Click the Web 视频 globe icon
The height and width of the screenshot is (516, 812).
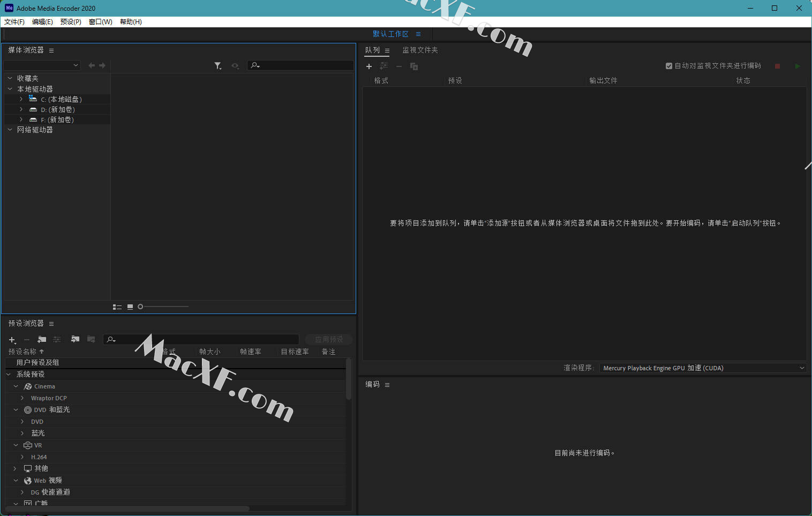[x=28, y=481]
